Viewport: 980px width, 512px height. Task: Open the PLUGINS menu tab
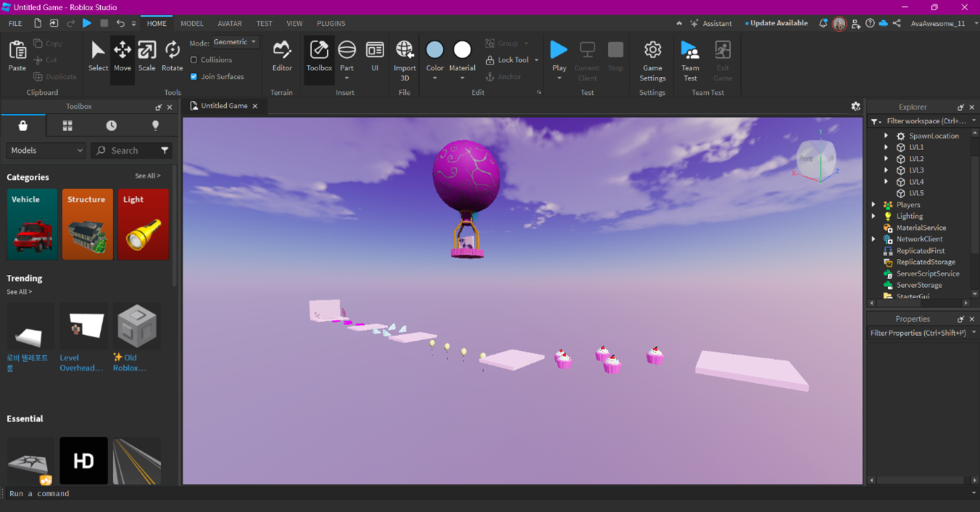click(331, 22)
